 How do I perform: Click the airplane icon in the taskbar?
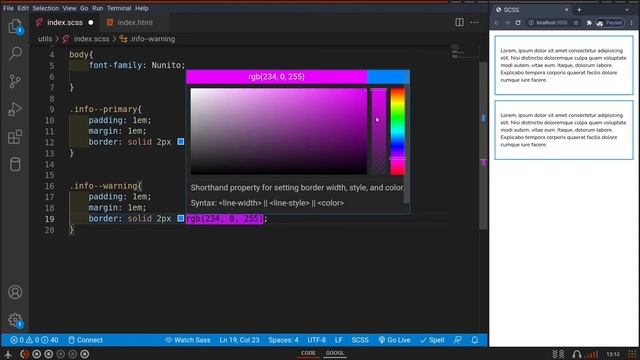(8, 354)
